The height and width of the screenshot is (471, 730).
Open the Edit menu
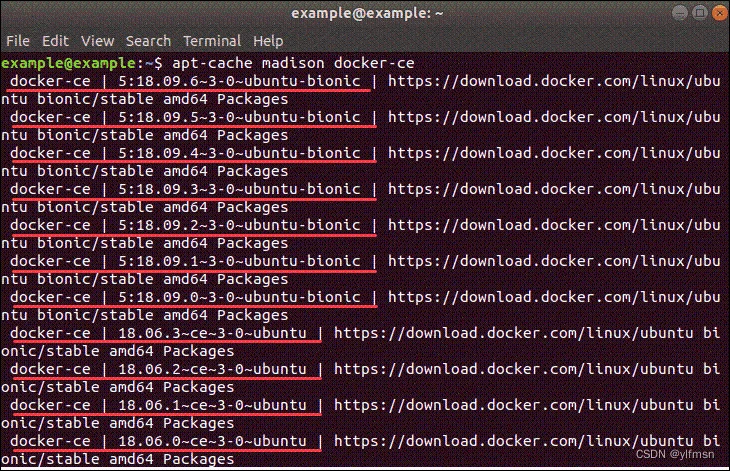point(55,41)
